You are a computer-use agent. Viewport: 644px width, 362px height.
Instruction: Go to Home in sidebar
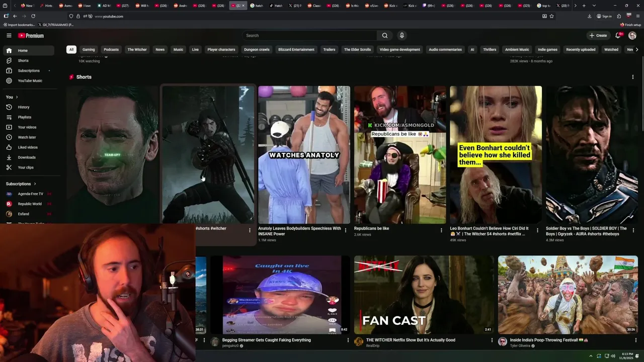point(28,50)
